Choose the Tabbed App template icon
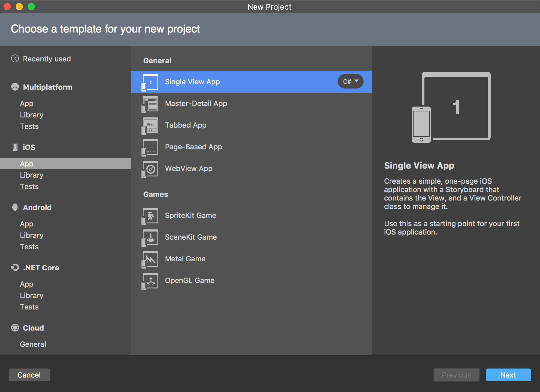540x392 pixels. (x=150, y=126)
